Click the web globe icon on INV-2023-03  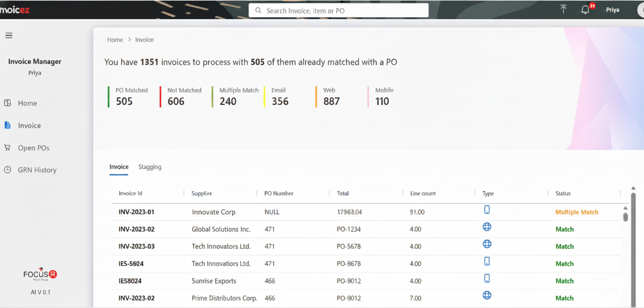tap(487, 244)
